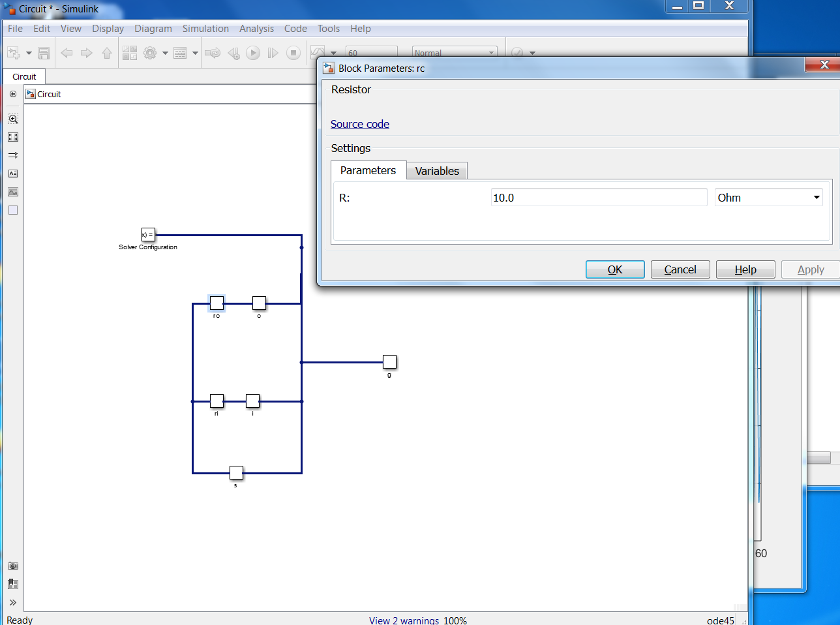The width and height of the screenshot is (840, 625).
Task: Click the Annotation text tool icon
Action: [x=13, y=174]
